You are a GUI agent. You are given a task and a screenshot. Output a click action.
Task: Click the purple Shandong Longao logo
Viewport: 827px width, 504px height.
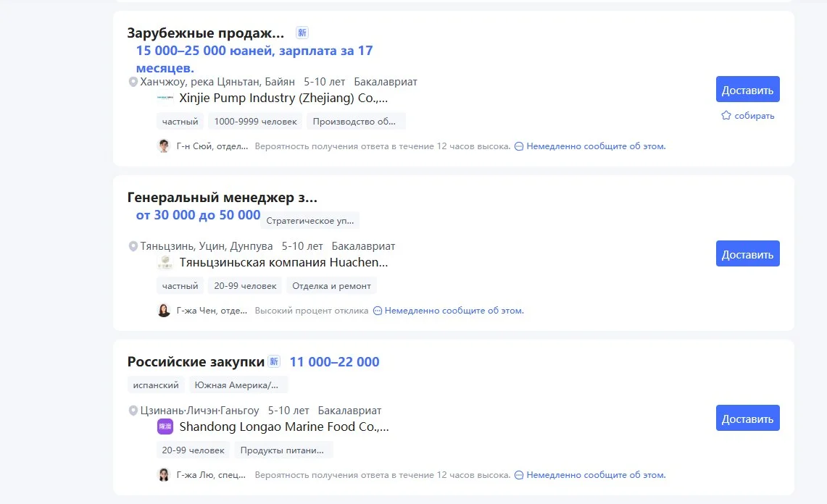point(165,427)
